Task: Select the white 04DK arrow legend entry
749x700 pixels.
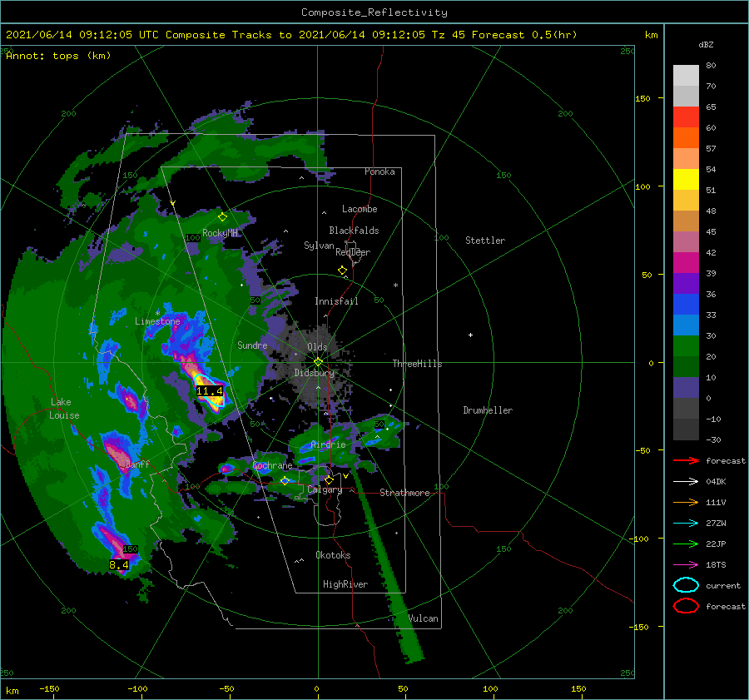Action: (686, 481)
